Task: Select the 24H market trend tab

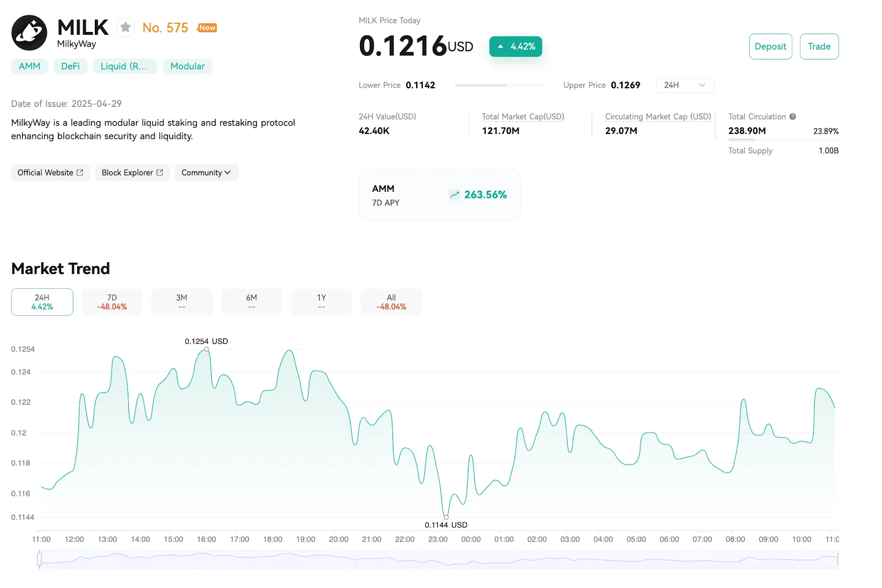Action: 42,302
